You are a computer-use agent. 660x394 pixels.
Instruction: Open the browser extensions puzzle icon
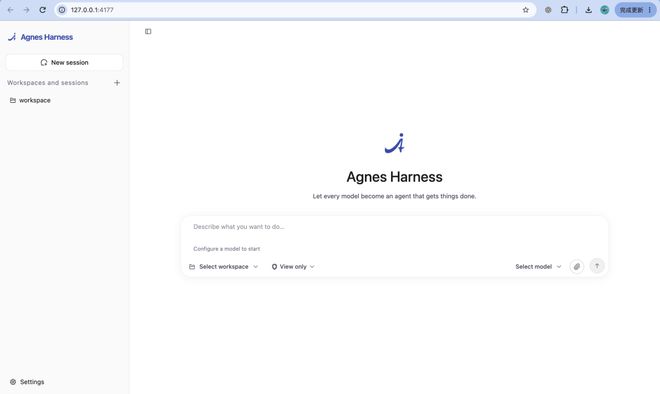[x=564, y=10]
